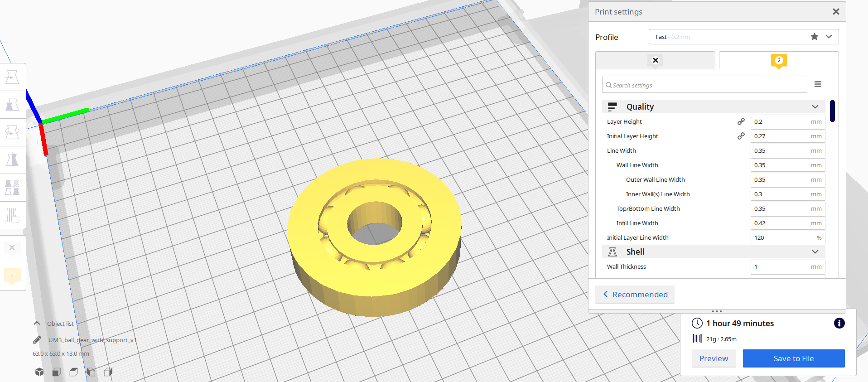Show print details via the info icon

[x=839, y=323]
